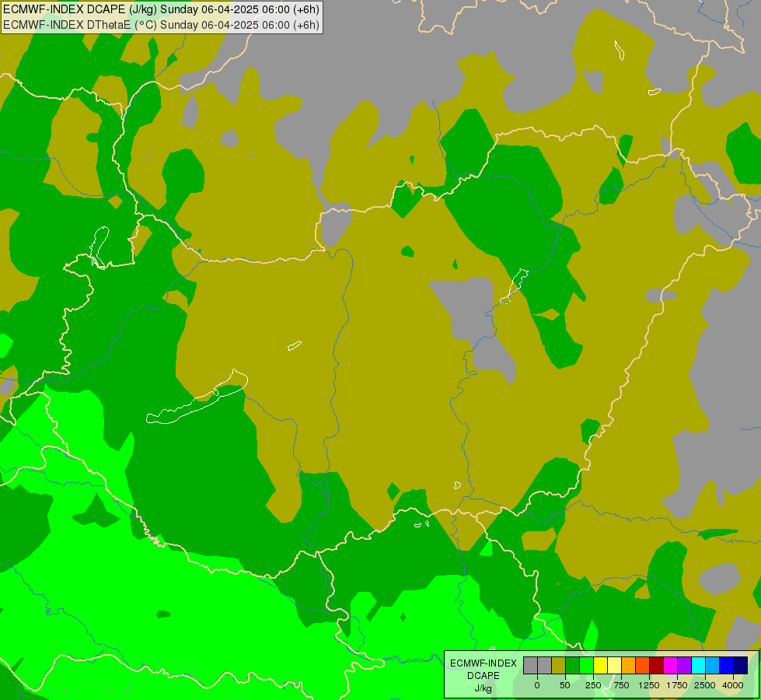Click the legend tick value 1250
The image size is (761, 700).
point(649,685)
